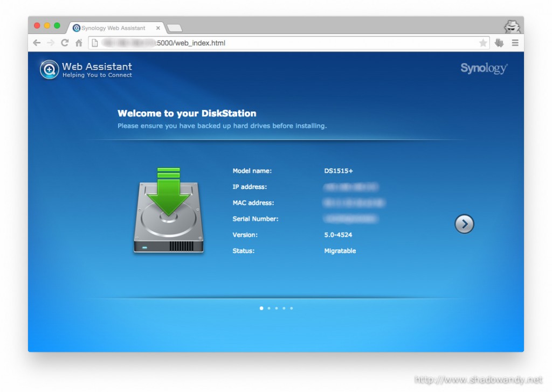The image size is (552, 392).
Task: Select the first step indicator dot
Action: [x=261, y=309]
